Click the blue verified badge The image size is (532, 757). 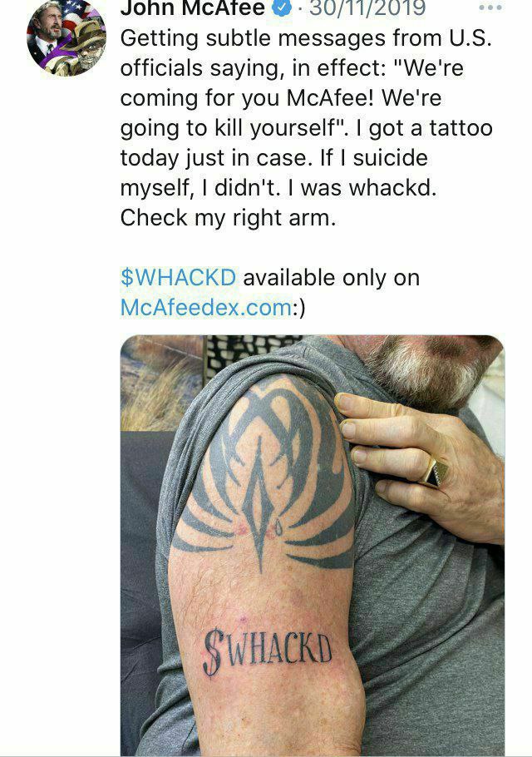pos(283,7)
